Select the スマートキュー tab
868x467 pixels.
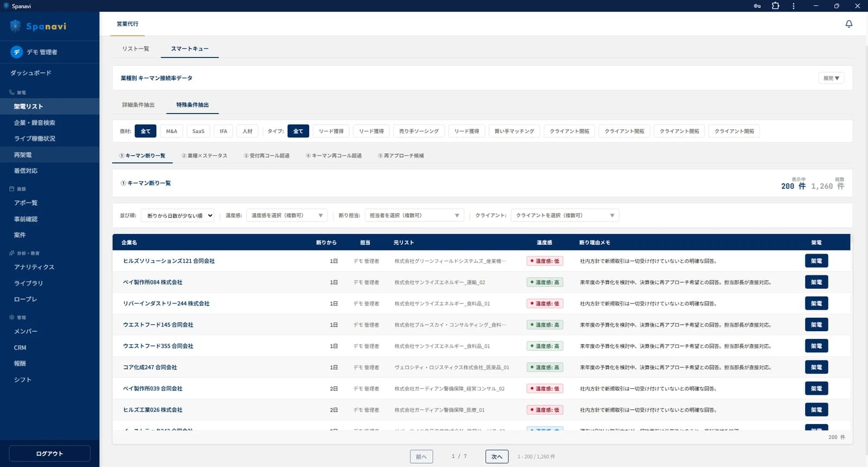click(190, 49)
